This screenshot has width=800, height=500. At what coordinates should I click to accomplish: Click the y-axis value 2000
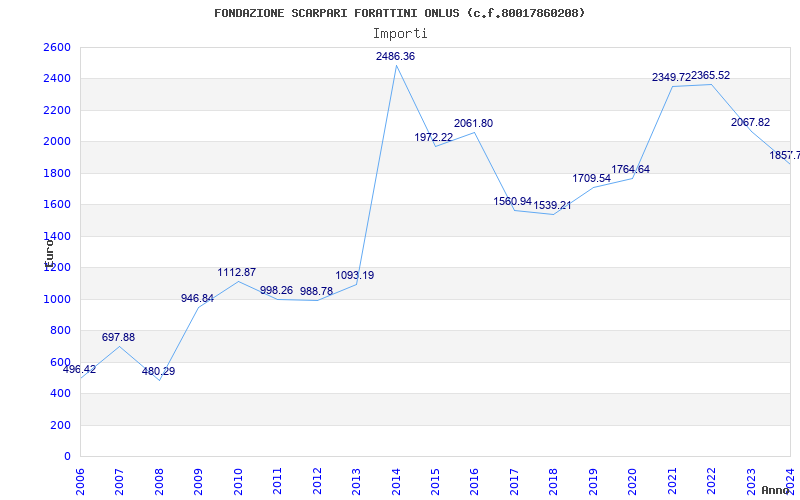coord(58,142)
